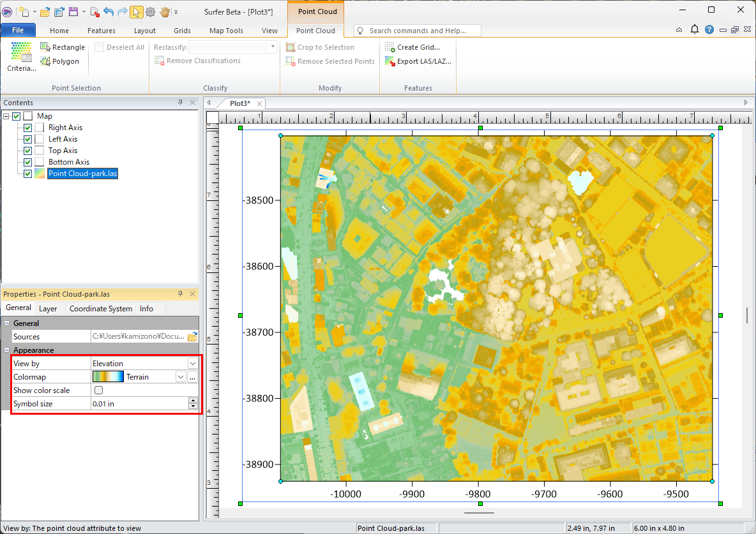Browse for Sources file with folder icon

tap(192, 336)
